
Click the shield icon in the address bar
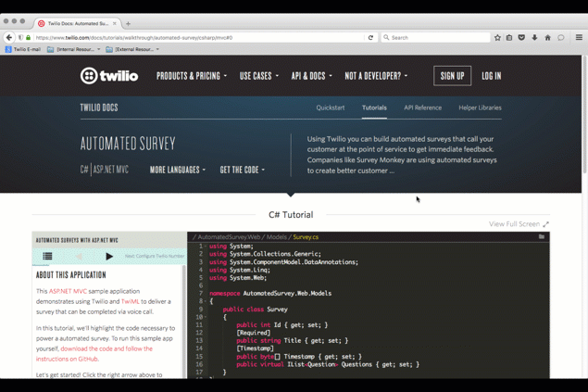pos(20,37)
